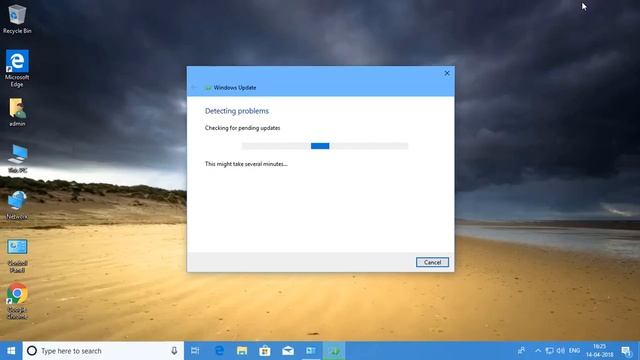
Task: Open the Action Center notifications icon
Action: pos(627,351)
